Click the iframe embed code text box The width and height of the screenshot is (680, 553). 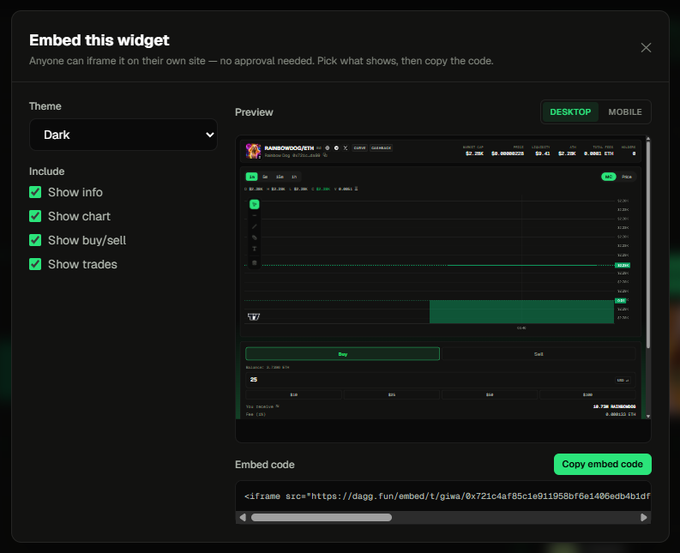[x=443, y=496]
